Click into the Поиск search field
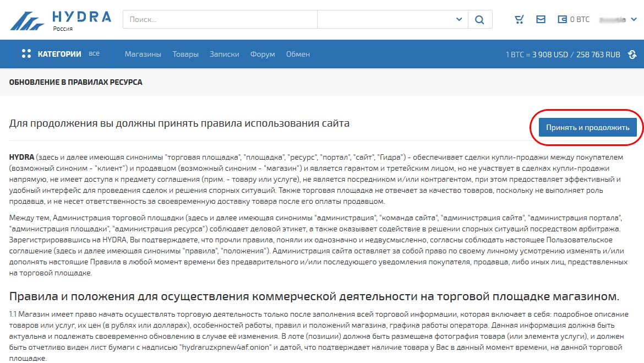The image size is (644, 363). click(x=220, y=19)
